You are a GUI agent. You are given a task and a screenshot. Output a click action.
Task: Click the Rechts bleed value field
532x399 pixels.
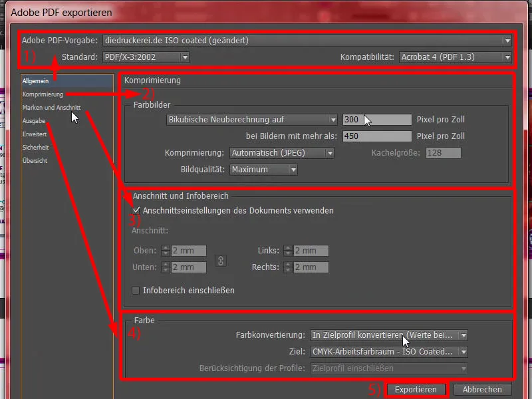click(311, 267)
